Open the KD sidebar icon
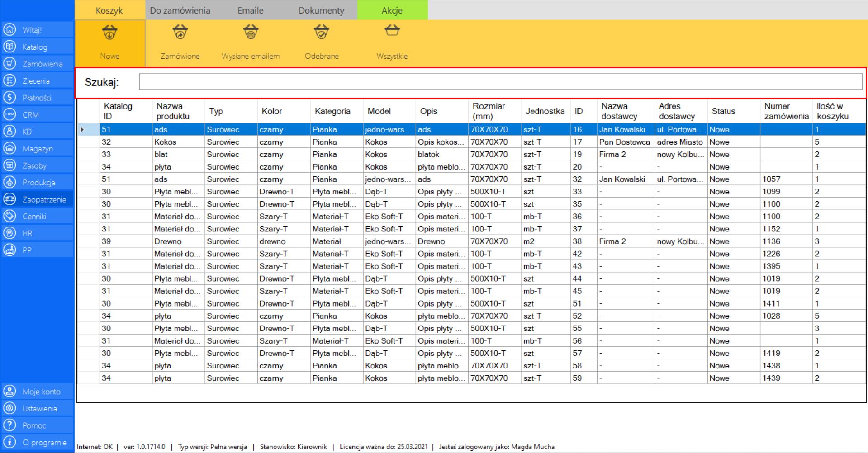The image size is (868, 453). pos(9,132)
